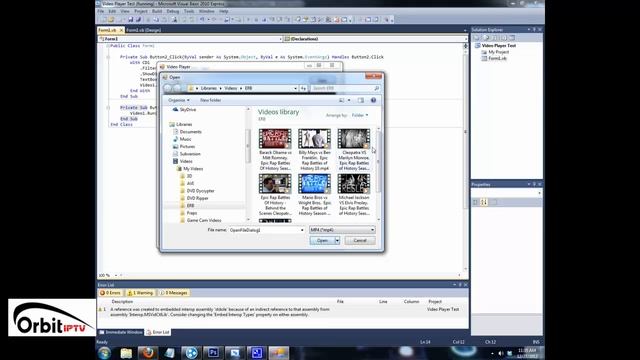Click the Back navigation button in dialog
Viewport: 640px width, 360px height.
[x=167, y=88]
